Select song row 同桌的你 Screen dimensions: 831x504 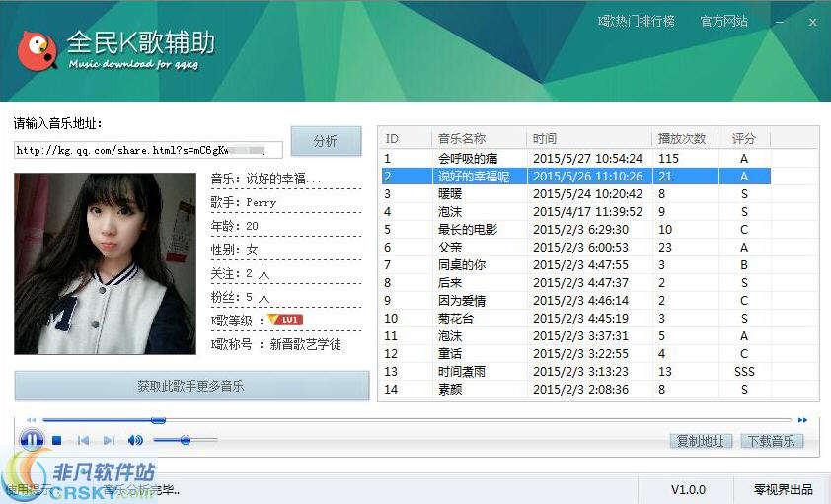tap(576, 264)
